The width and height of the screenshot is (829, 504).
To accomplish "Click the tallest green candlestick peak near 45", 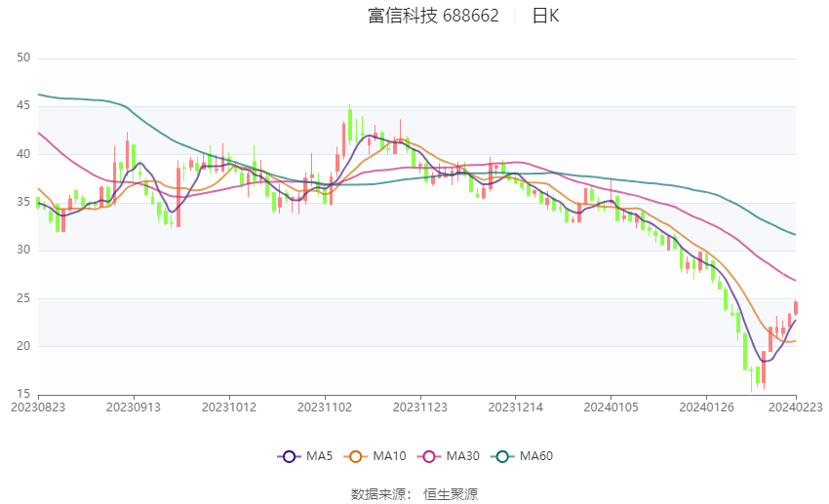I will pyautogui.click(x=350, y=125).
